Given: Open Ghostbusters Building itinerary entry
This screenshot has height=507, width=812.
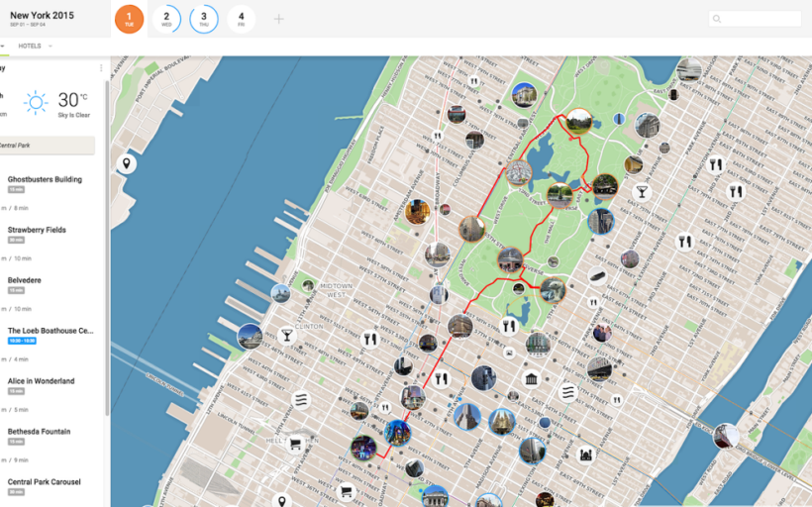Looking at the screenshot, I should [x=45, y=179].
